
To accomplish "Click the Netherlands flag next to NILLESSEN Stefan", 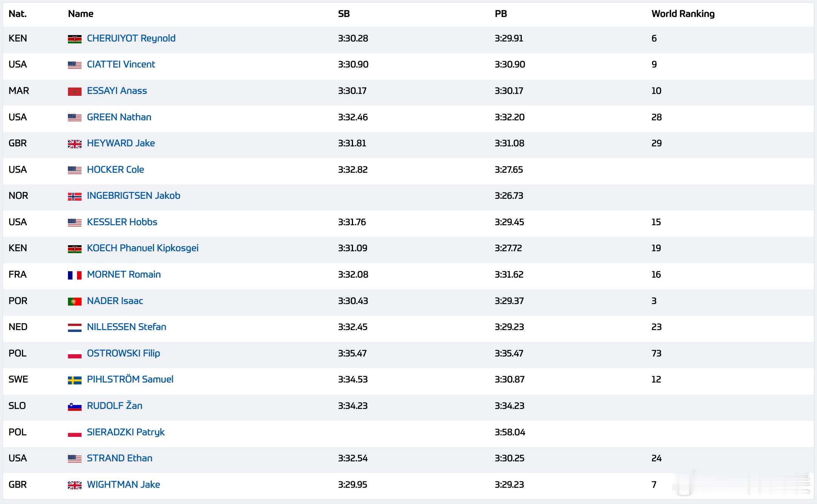I will 74,327.
